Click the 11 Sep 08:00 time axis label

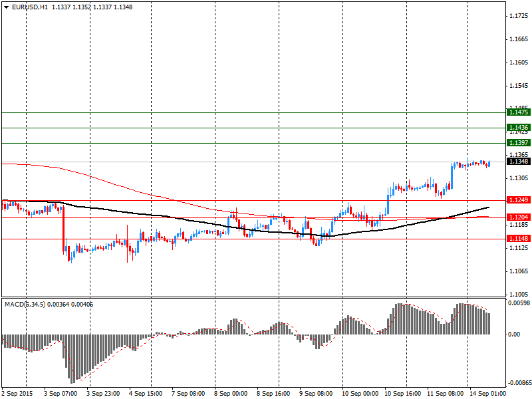point(445,394)
